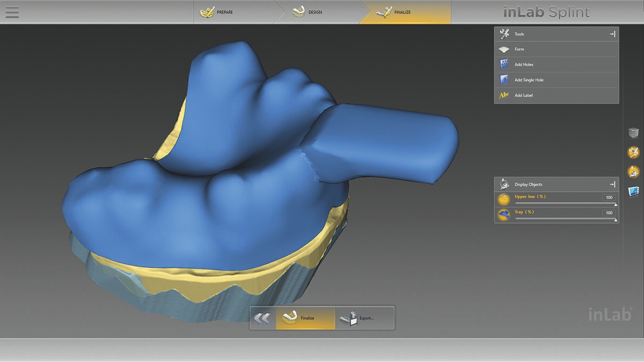Click the Tools panel wrench icon
The width and height of the screenshot is (644, 362).
504,34
